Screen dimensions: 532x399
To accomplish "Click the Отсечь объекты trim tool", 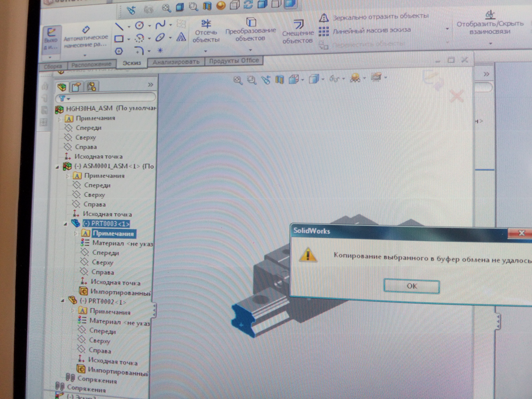I will coord(206,31).
